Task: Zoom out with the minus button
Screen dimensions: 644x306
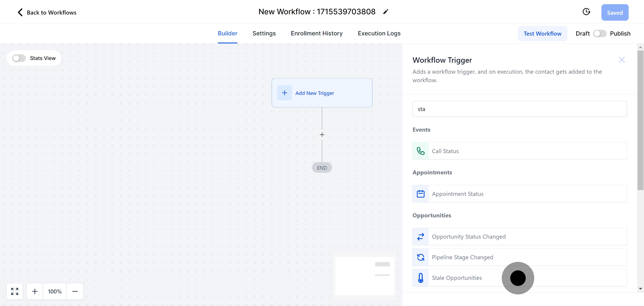Action: point(75,291)
